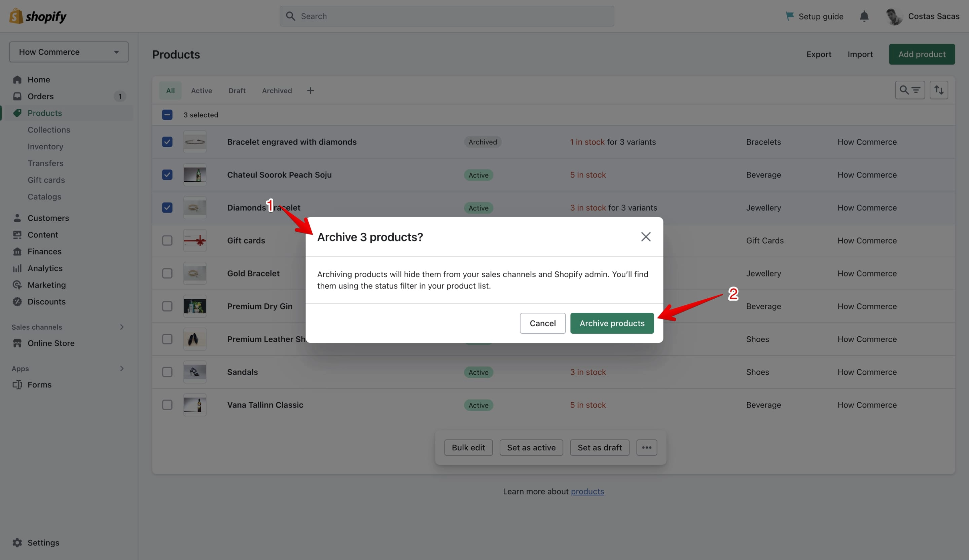The width and height of the screenshot is (969, 560).
Task: Open the Sandals product thumbnail
Action: 194,372
